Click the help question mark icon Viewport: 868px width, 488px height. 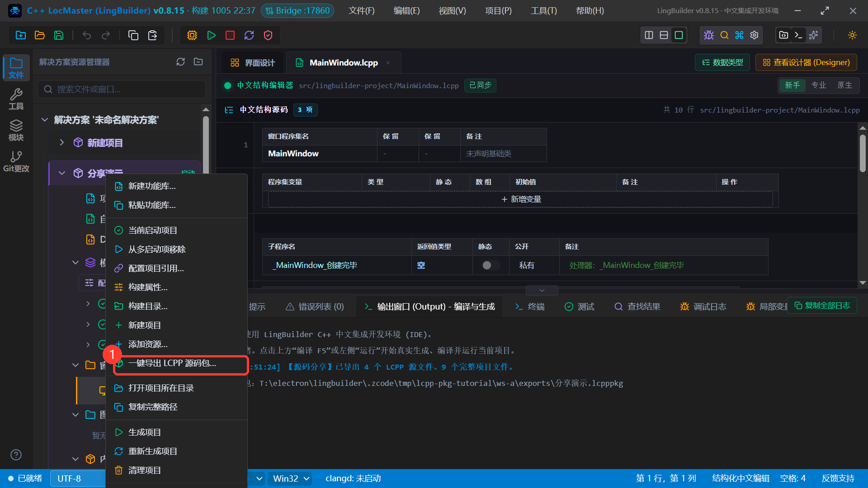click(16, 455)
